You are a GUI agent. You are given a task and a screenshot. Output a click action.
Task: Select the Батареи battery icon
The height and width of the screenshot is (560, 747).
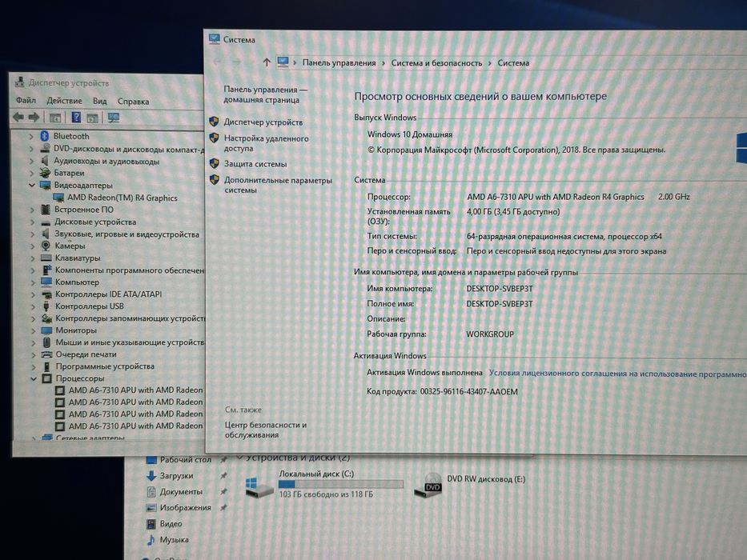46,173
